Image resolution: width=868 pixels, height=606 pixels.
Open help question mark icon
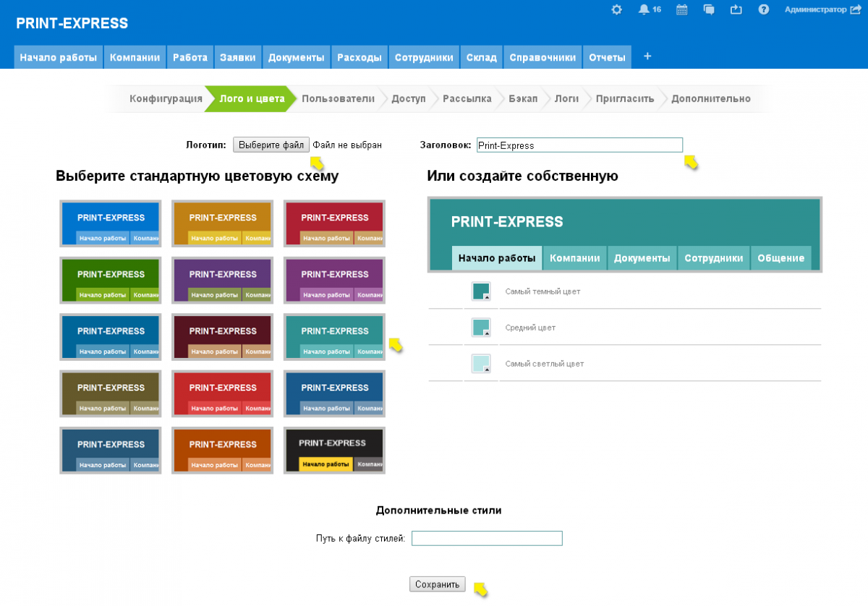coord(763,9)
